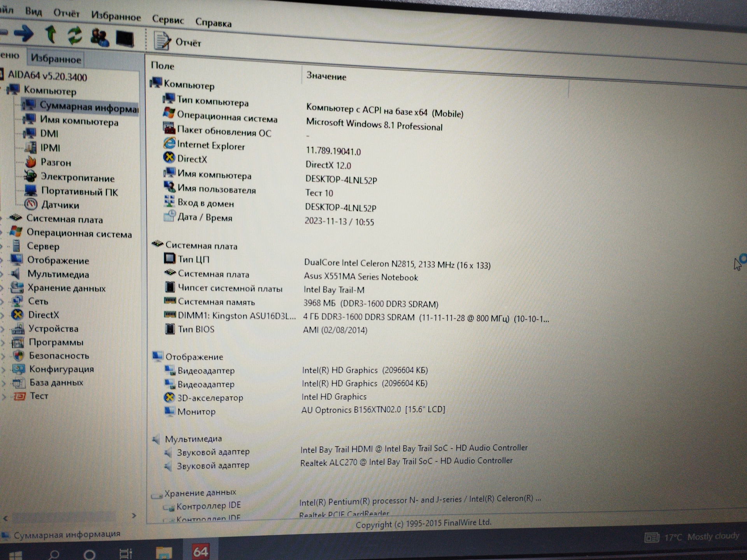Open the DMI tree item
747x560 pixels.
pyautogui.click(x=49, y=134)
